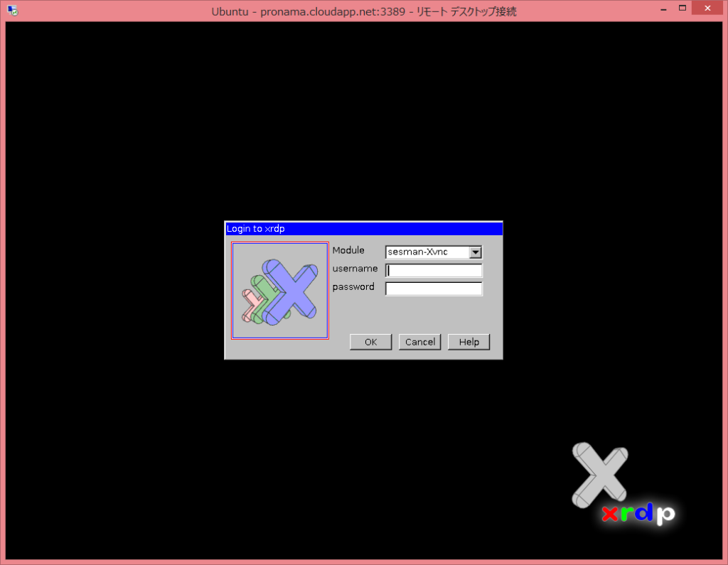Cancel the xrdp login

(x=419, y=342)
